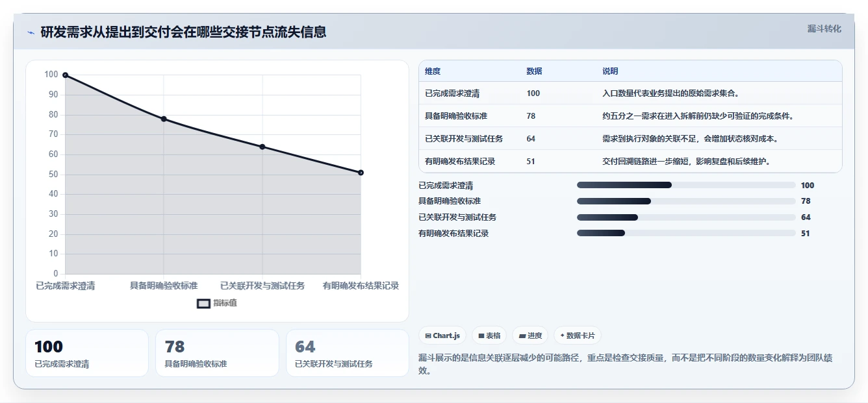Click the chart data point at value 100
Screen dimensions: 868x403
point(65,75)
